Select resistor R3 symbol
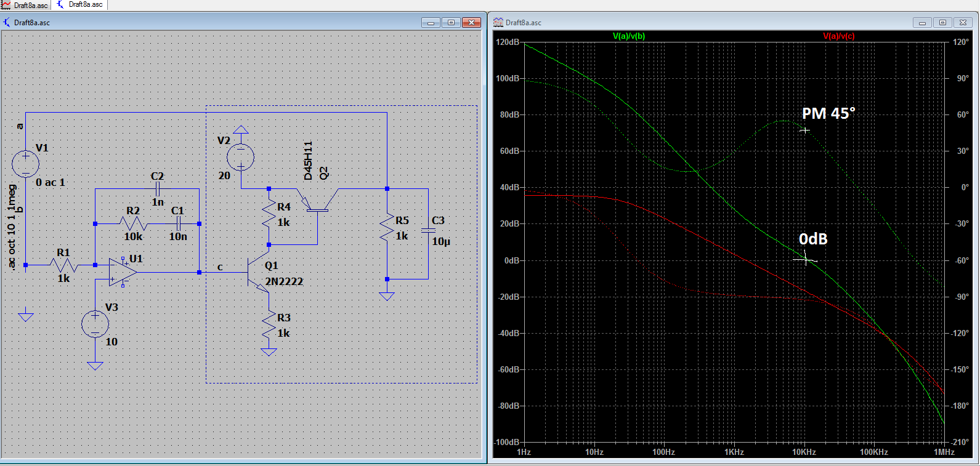The width and height of the screenshot is (980, 466). coord(269,325)
